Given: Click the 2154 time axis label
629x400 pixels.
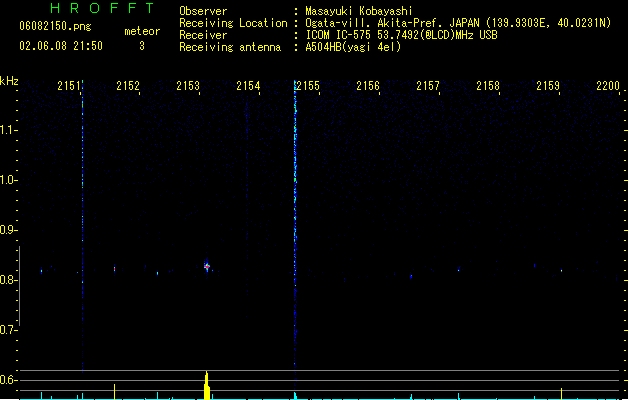Looking at the screenshot, I should pyautogui.click(x=248, y=86).
